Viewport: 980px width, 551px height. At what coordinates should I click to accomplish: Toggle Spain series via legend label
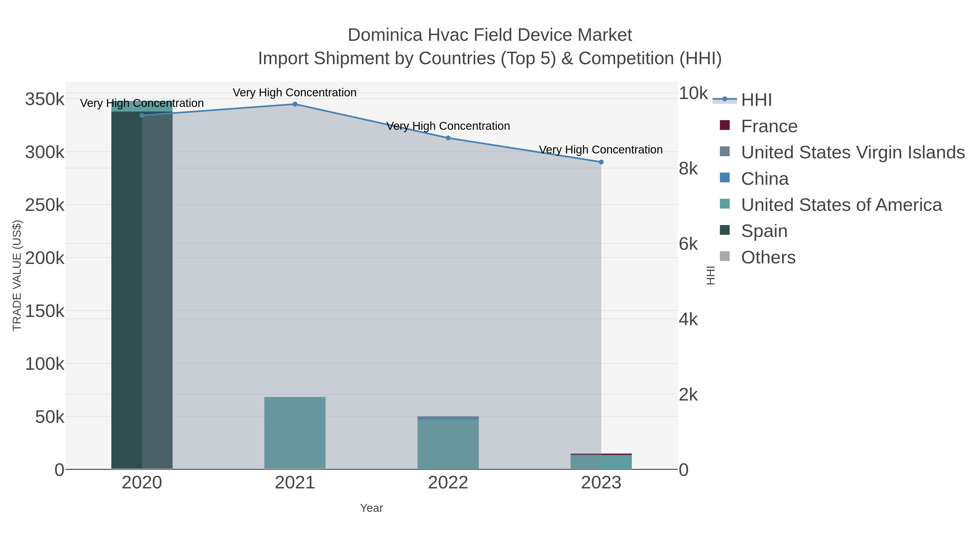764,231
